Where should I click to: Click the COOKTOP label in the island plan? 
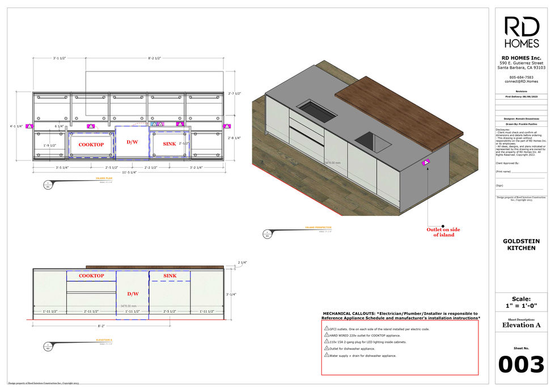(91, 144)
